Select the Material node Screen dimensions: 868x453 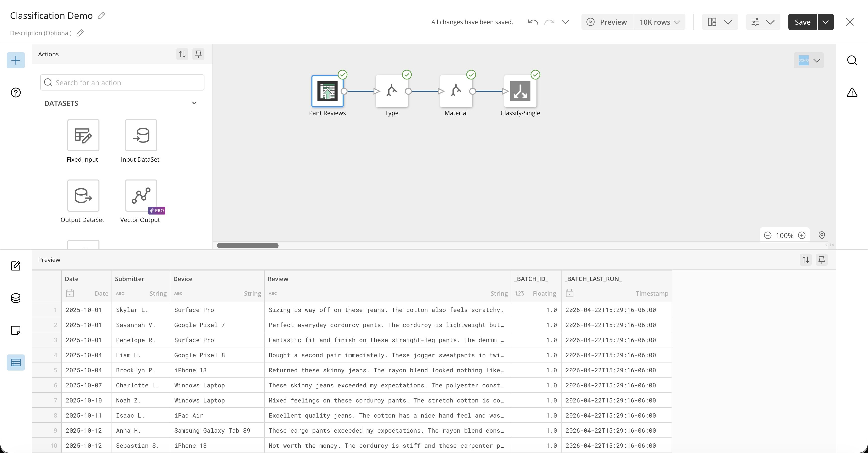(456, 91)
